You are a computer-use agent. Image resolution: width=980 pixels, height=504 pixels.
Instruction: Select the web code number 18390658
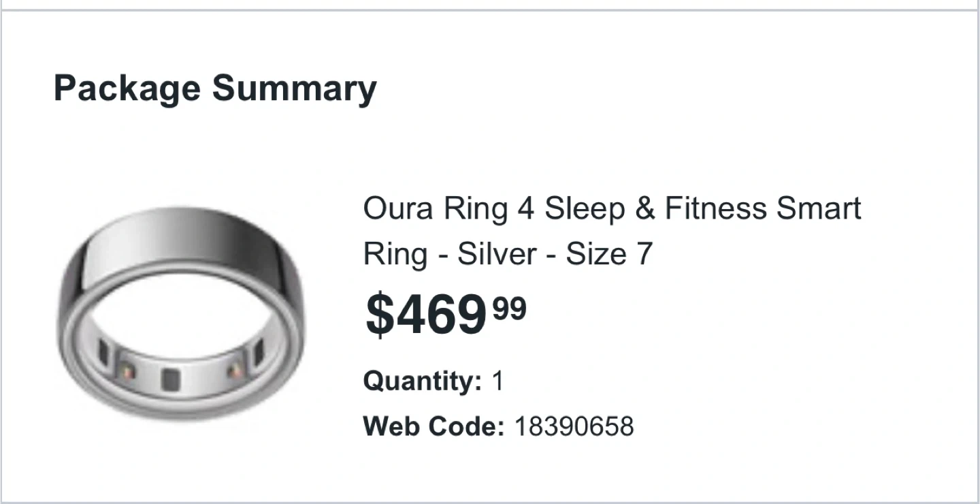(574, 427)
